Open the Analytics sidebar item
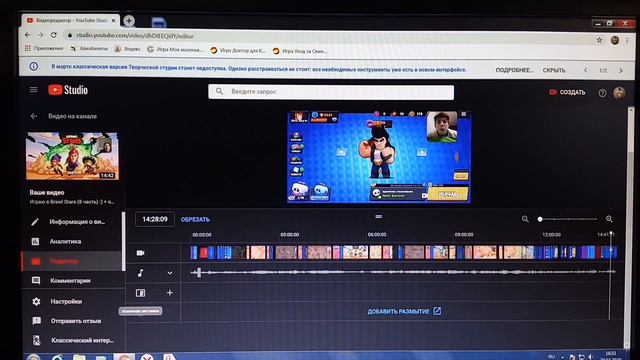 pyautogui.click(x=72, y=241)
